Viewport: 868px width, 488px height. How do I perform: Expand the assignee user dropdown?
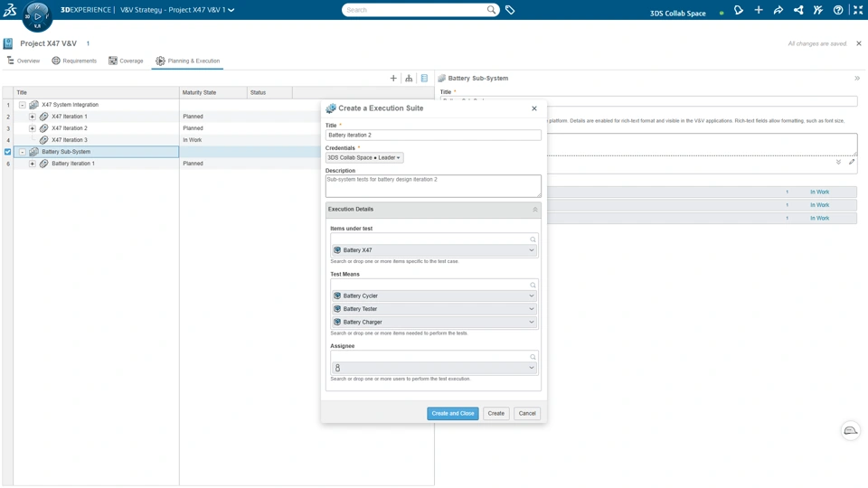point(531,368)
